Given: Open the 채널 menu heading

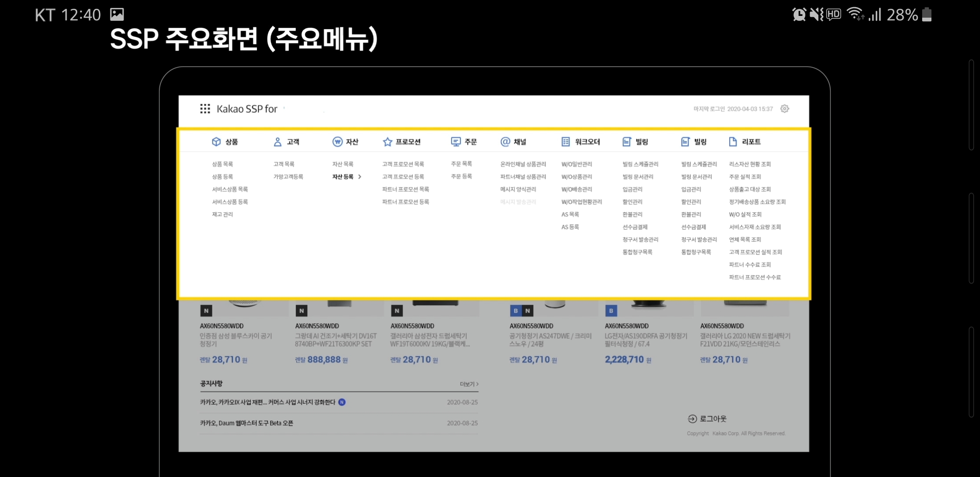Looking at the screenshot, I should 520,142.
